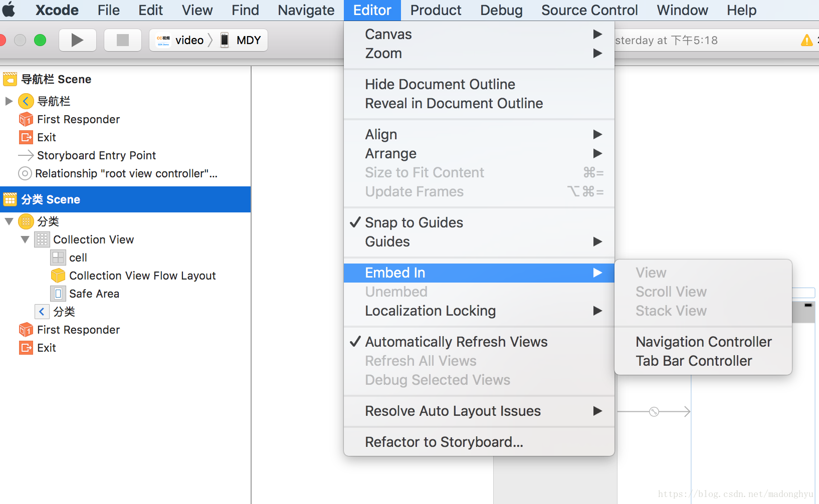The height and width of the screenshot is (504, 819).
Task: Select Collection View Flow Layout cube icon
Action: [x=58, y=276]
